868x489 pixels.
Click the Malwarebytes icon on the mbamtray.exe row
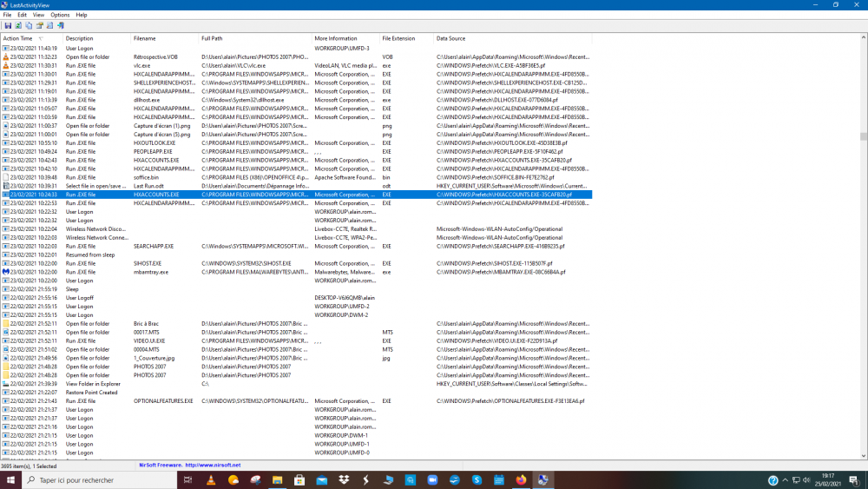(x=5, y=272)
